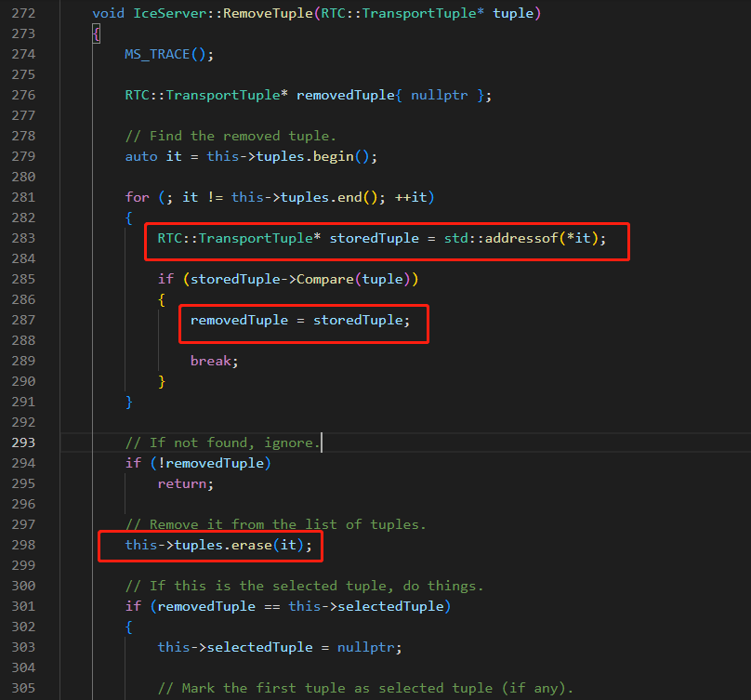
Task: Click 'end' call in the for loop
Action: pos(349,197)
